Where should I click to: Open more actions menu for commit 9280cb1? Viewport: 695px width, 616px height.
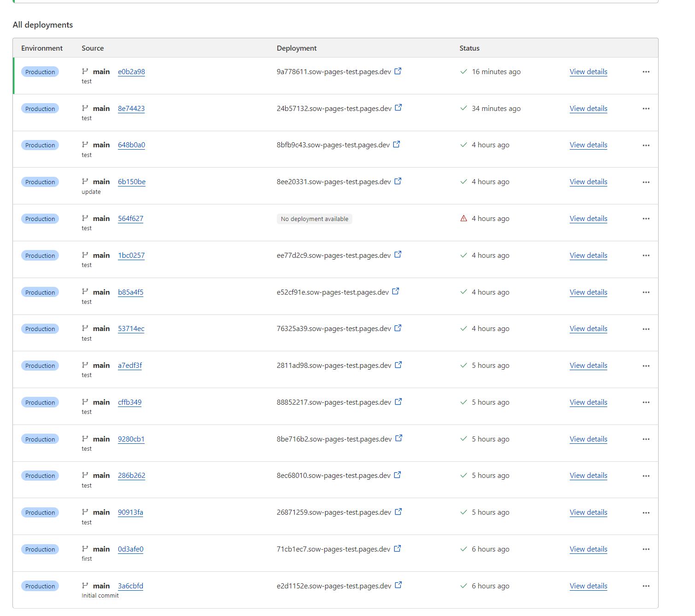646,439
